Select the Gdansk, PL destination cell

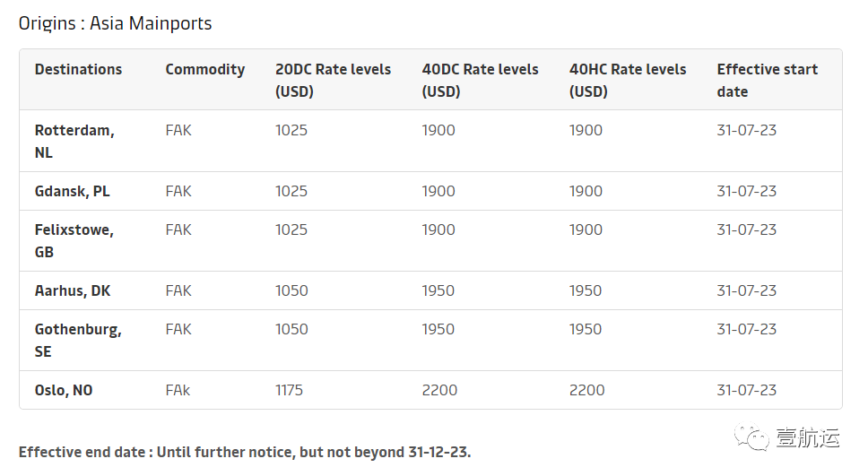coord(72,191)
